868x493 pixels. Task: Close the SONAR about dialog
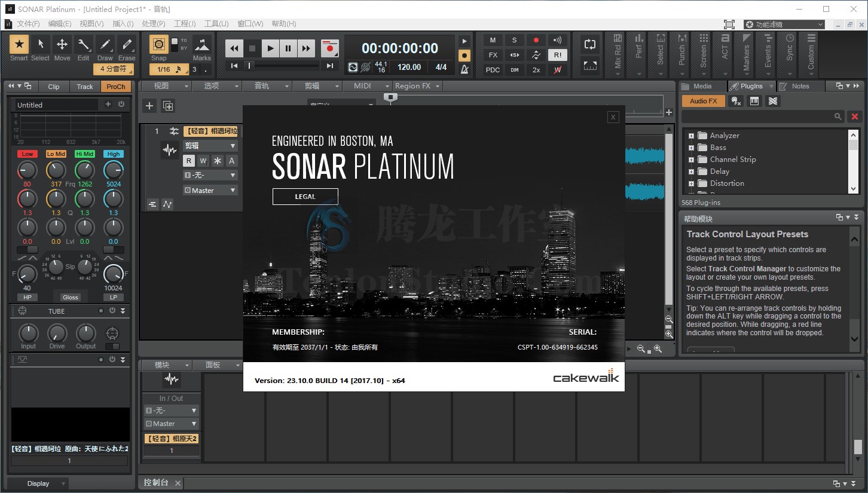pos(613,117)
